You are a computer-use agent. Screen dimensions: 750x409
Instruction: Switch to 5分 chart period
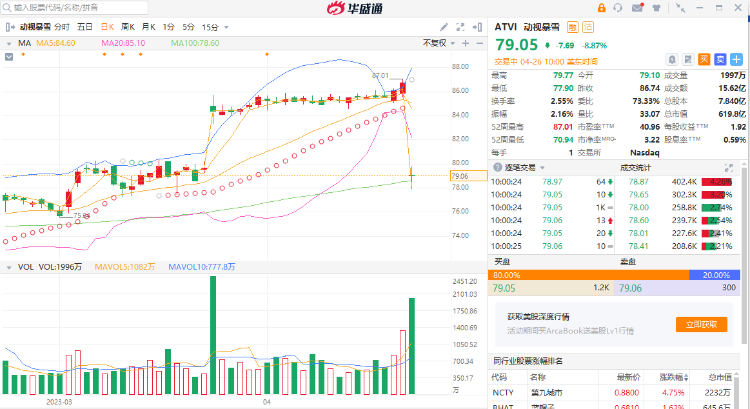[x=188, y=27]
